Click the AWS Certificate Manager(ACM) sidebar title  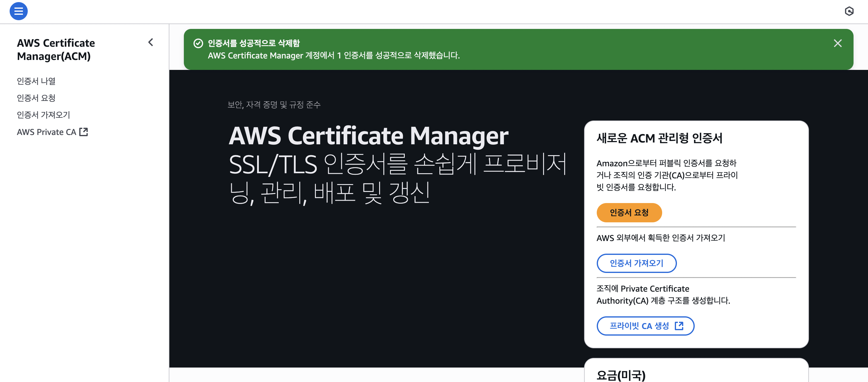tap(56, 49)
